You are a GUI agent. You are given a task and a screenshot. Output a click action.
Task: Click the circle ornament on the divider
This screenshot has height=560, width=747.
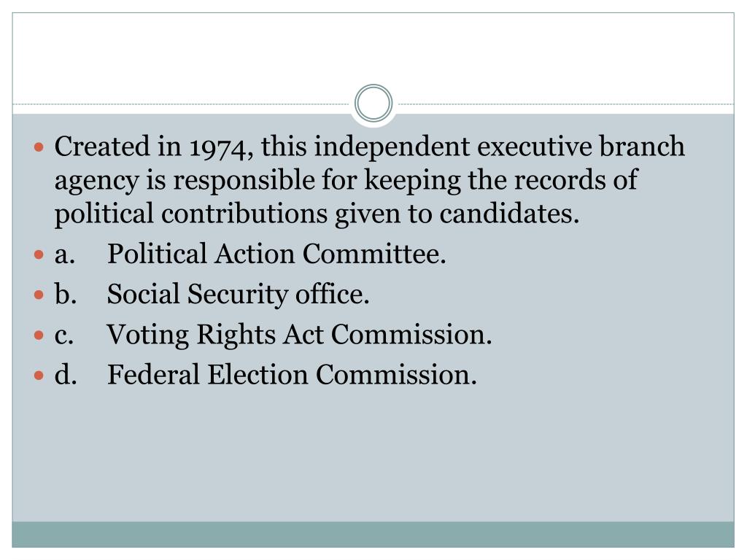(x=373, y=103)
